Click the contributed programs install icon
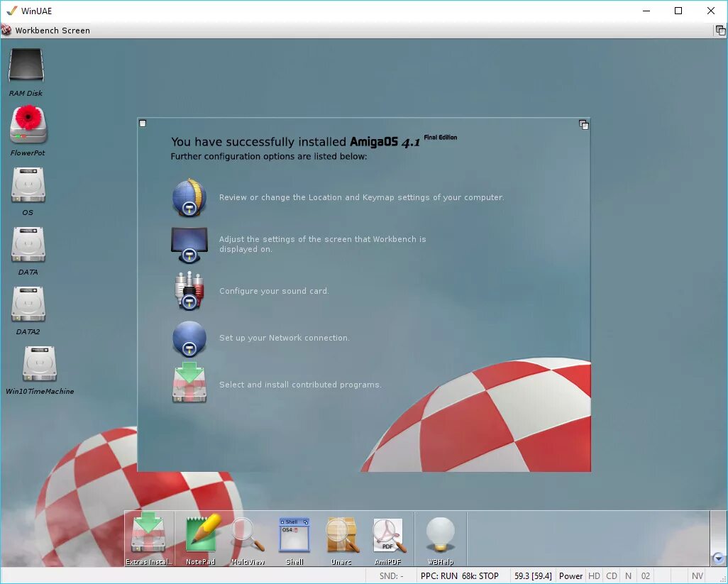Viewport: 728px width, 584px height. 189,384
